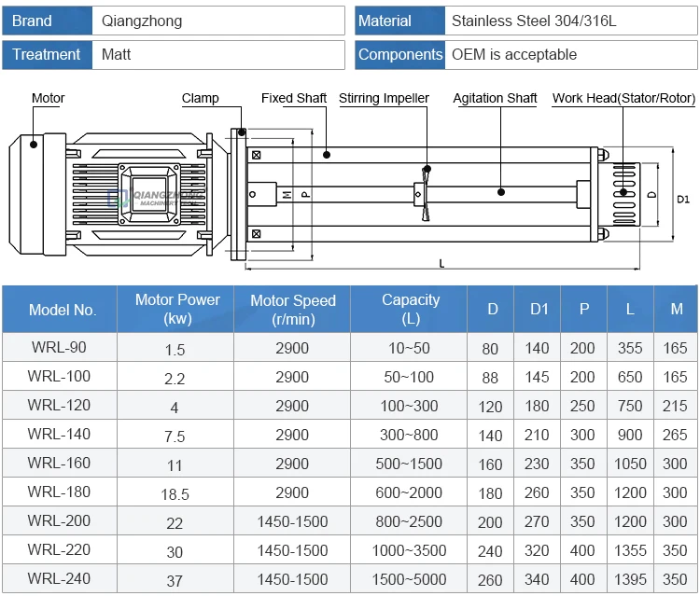The height and width of the screenshot is (596, 700).
Task: Click the Clamp label above the diagram
Action: (x=200, y=98)
